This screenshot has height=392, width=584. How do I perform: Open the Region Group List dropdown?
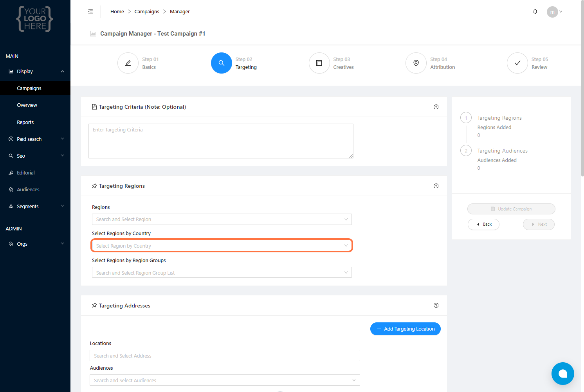pos(222,273)
